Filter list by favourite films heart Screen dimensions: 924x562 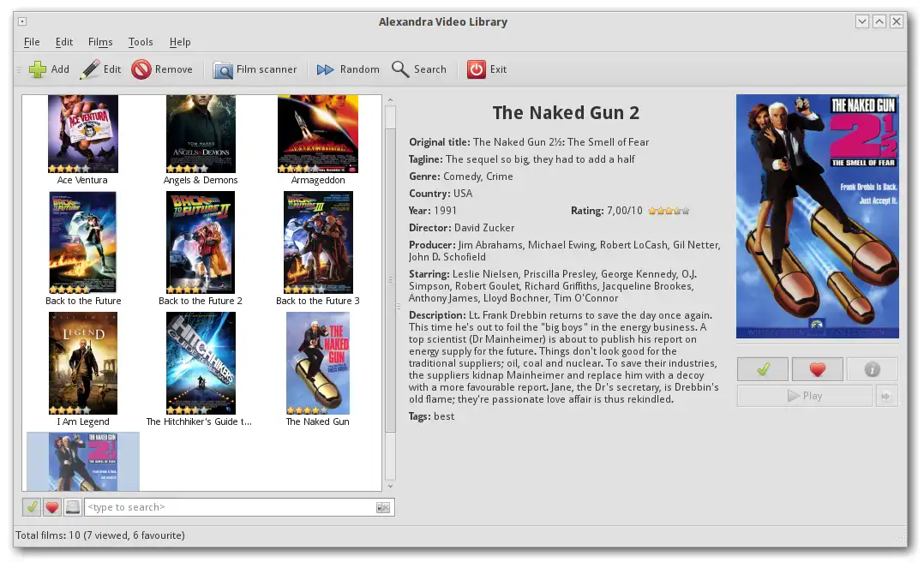click(x=51, y=507)
